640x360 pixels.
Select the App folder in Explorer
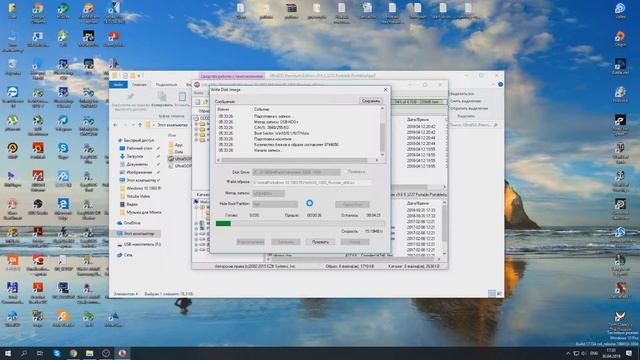[176, 145]
